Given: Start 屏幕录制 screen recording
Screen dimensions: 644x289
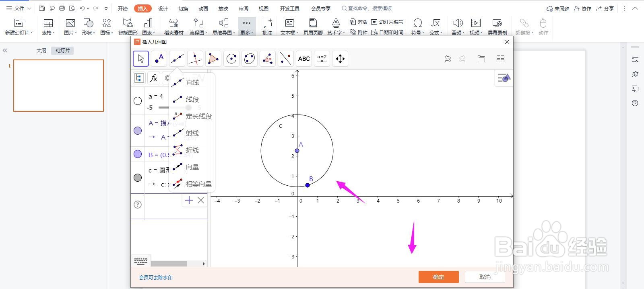Looking at the screenshot, I should (497, 27).
